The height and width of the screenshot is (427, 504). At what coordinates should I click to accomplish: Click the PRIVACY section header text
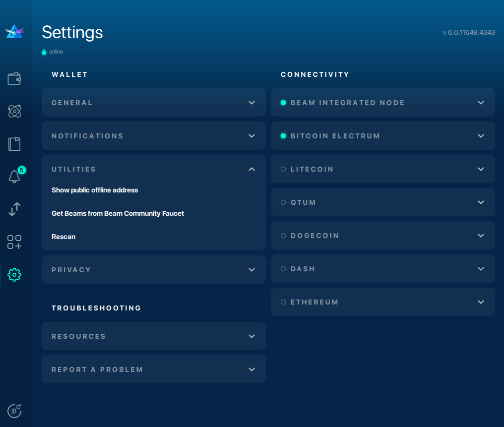[71, 270]
